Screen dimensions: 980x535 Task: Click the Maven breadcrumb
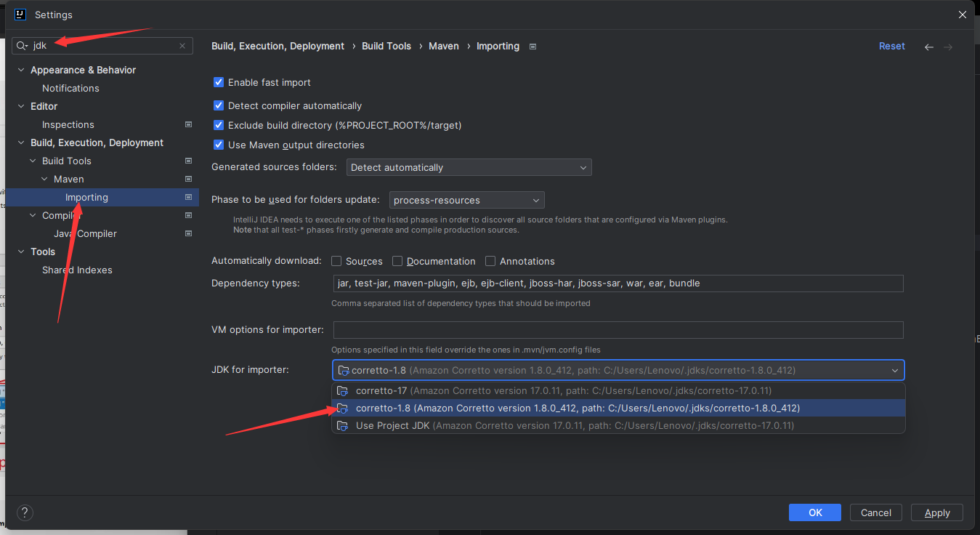point(444,46)
